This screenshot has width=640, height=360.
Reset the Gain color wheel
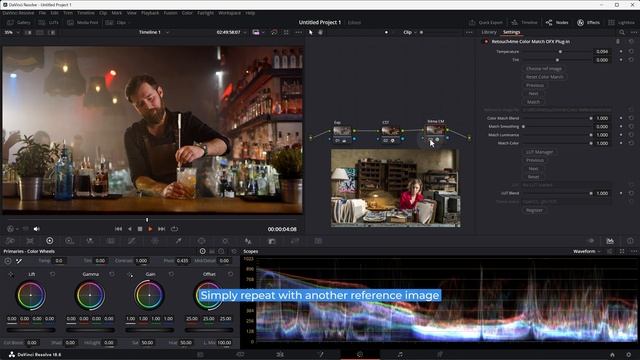pyautogui.click(x=171, y=274)
